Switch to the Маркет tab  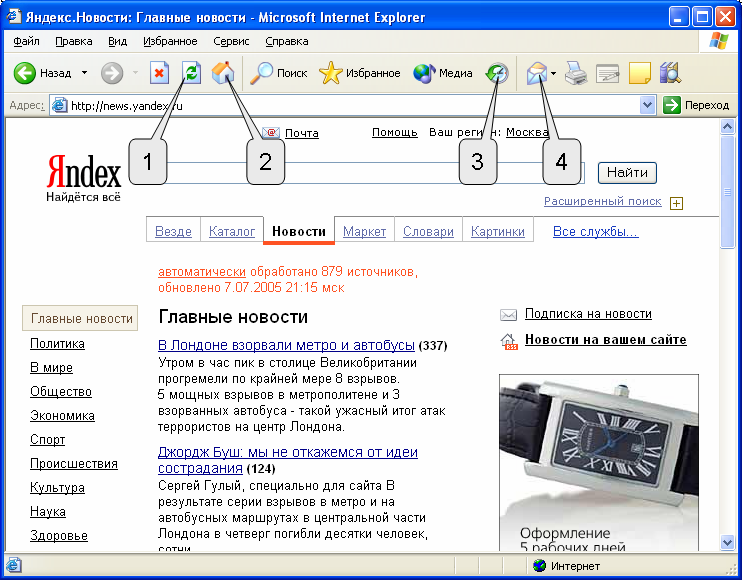(364, 231)
